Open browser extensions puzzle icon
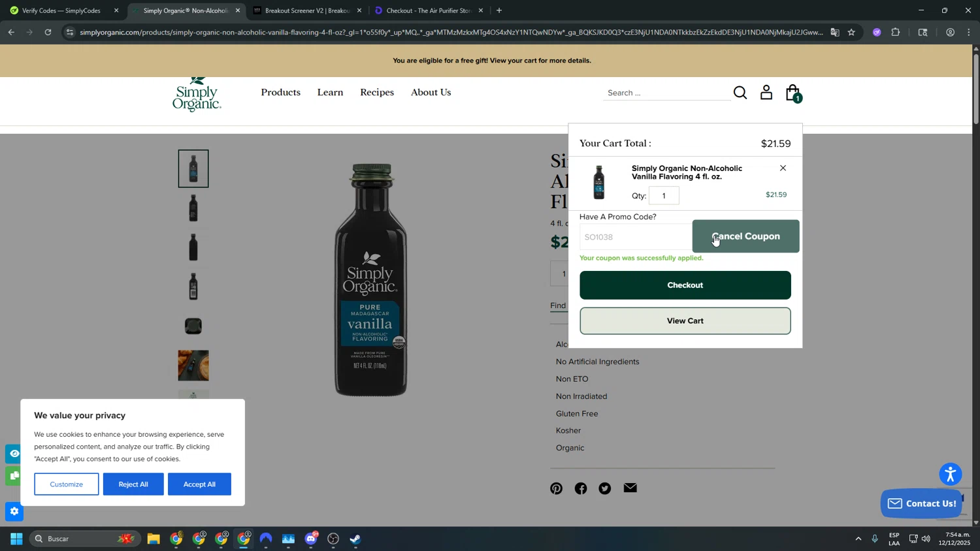Screen dimensions: 980x551 896,32
